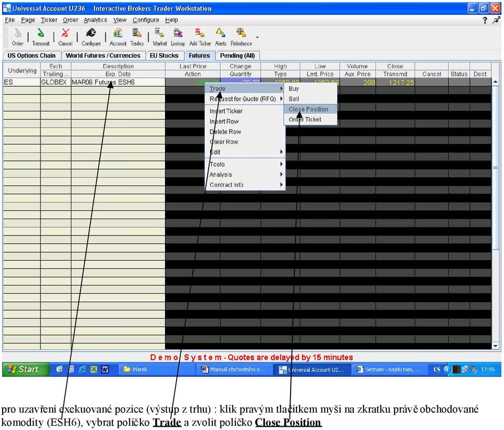Open the Analytics menu

(x=96, y=20)
